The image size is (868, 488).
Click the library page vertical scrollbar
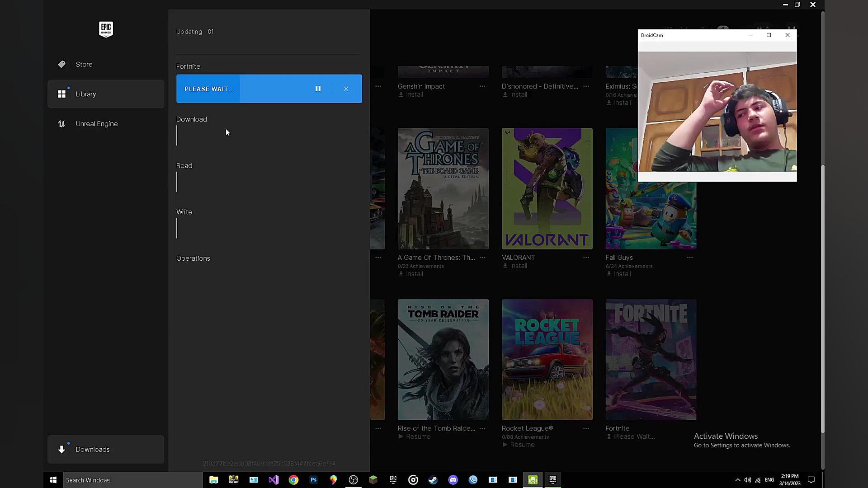pos(823,298)
